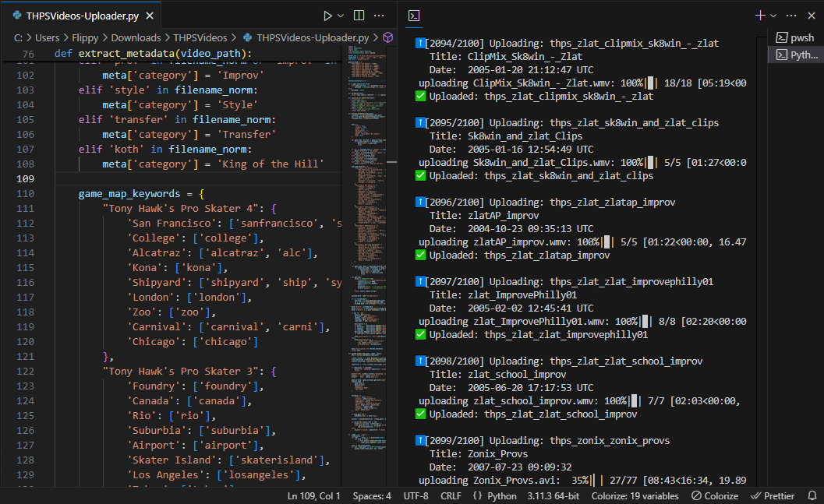Click the [2097/2100] upload arrow icon
Screen dimensions: 824x504
[420, 281]
